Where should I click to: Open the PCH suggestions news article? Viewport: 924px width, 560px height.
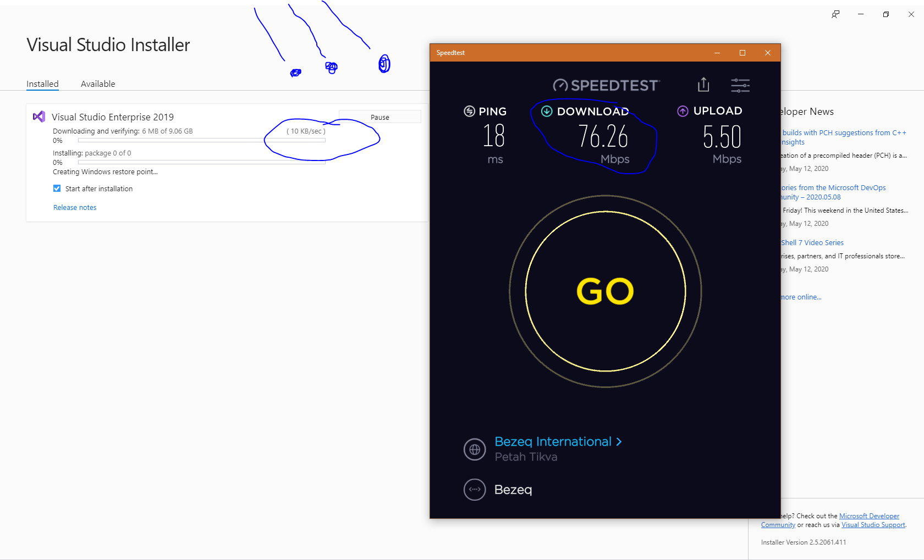tap(843, 137)
